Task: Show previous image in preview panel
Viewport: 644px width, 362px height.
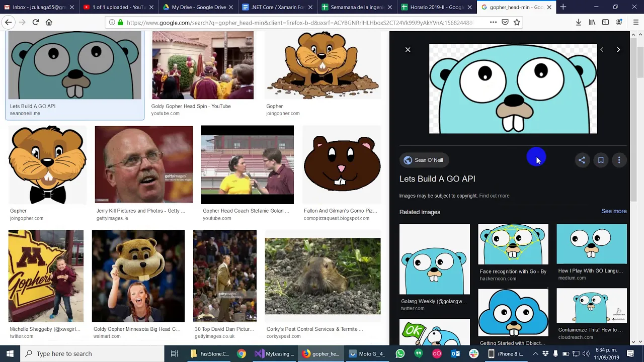Action: coord(602,50)
